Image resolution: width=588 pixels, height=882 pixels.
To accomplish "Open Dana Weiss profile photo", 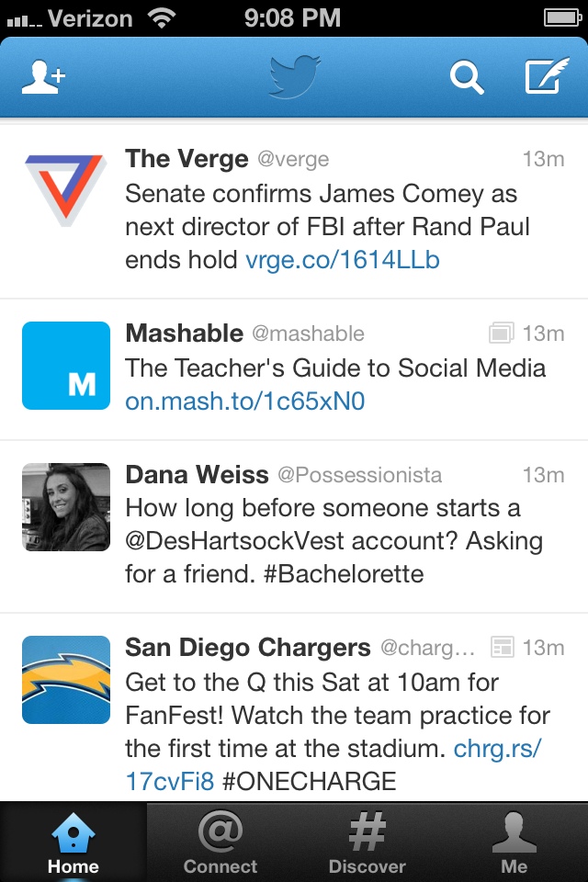I will tap(65, 507).
